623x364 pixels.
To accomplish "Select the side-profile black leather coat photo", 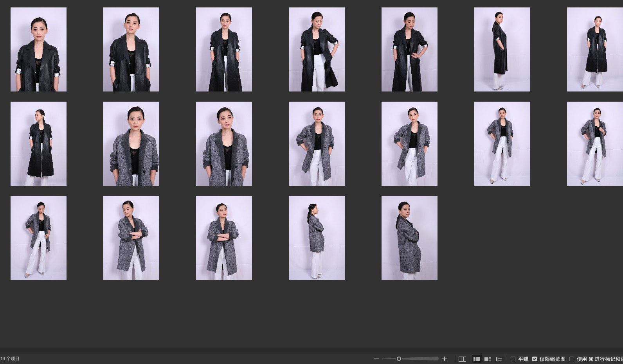I will (502, 49).
